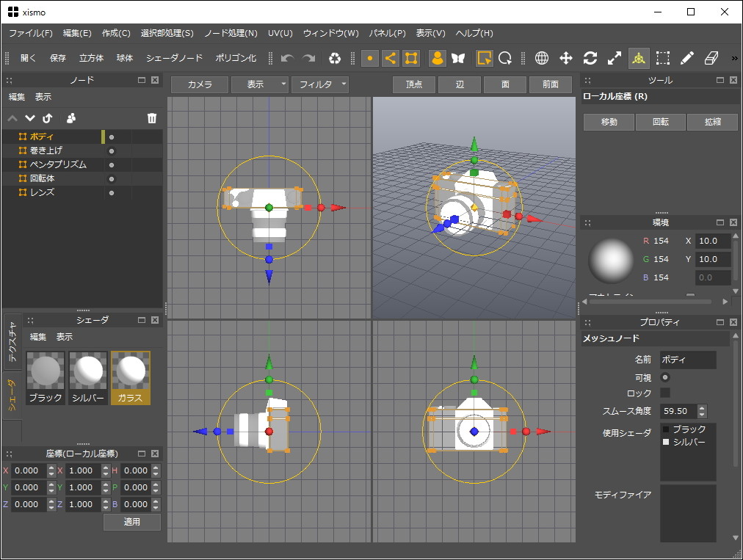
Task: Select the lasso selection tool icon
Action: pos(505,58)
